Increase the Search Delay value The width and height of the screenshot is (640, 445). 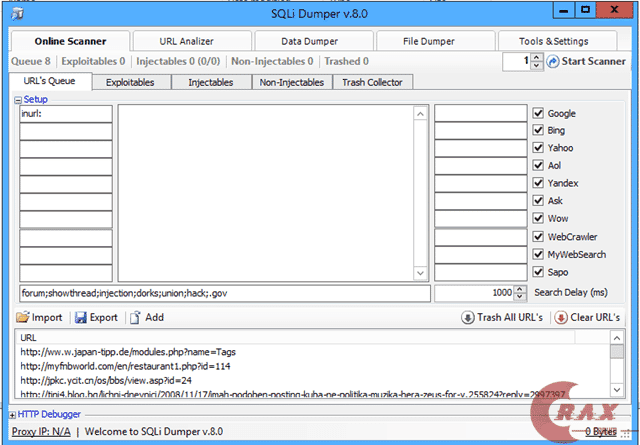click(519, 289)
